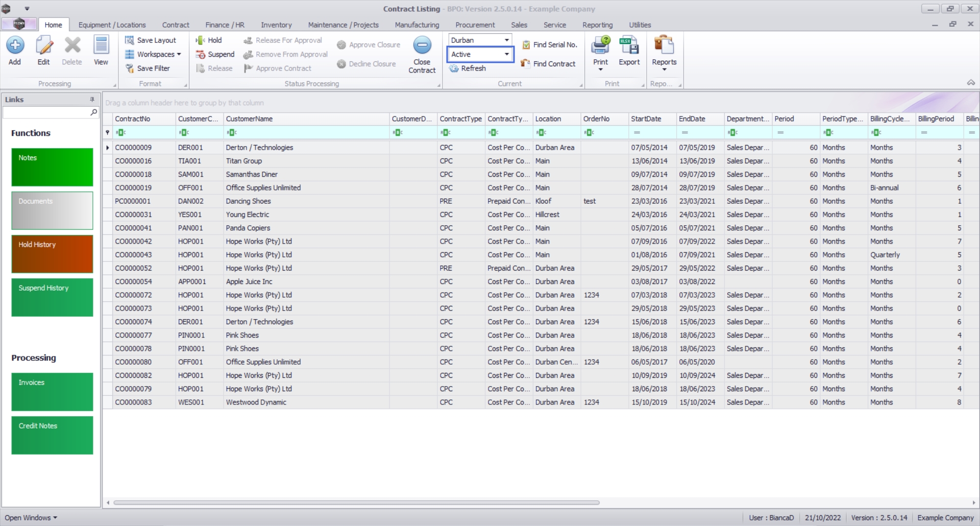The image size is (980, 526).
Task: Open the Suspend History tile
Action: pos(52,298)
